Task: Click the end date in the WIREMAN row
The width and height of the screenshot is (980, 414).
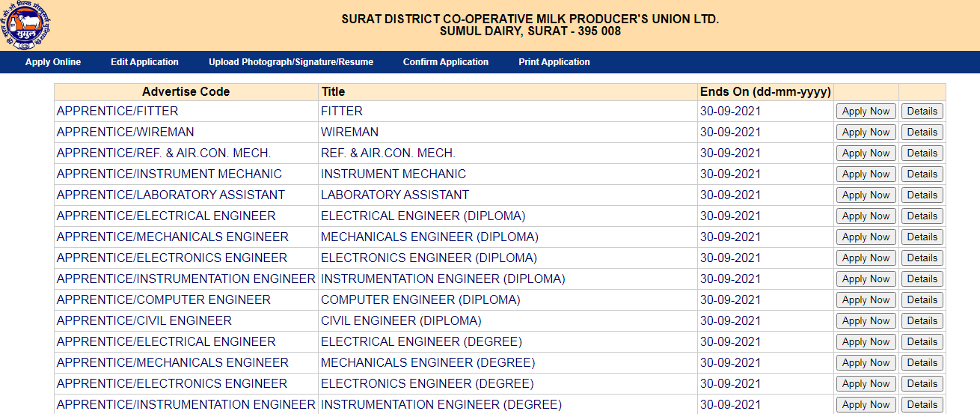Action: pos(730,133)
